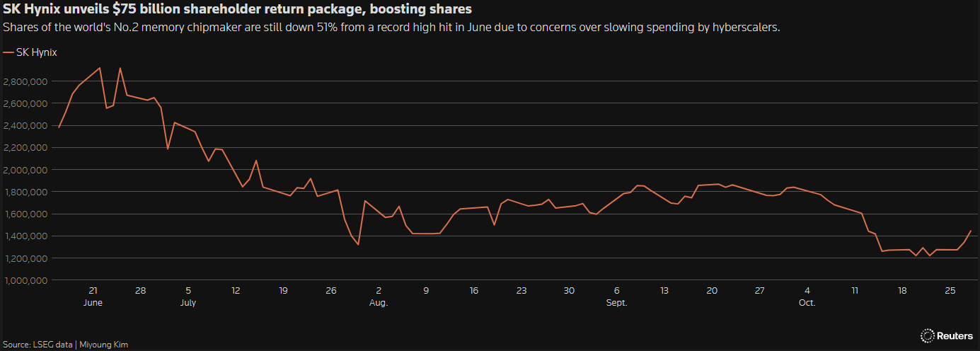Image resolution: width=980 pixels, height=351 pixels.
Task: Click the 16 date tick label
Action: point(474,290)
